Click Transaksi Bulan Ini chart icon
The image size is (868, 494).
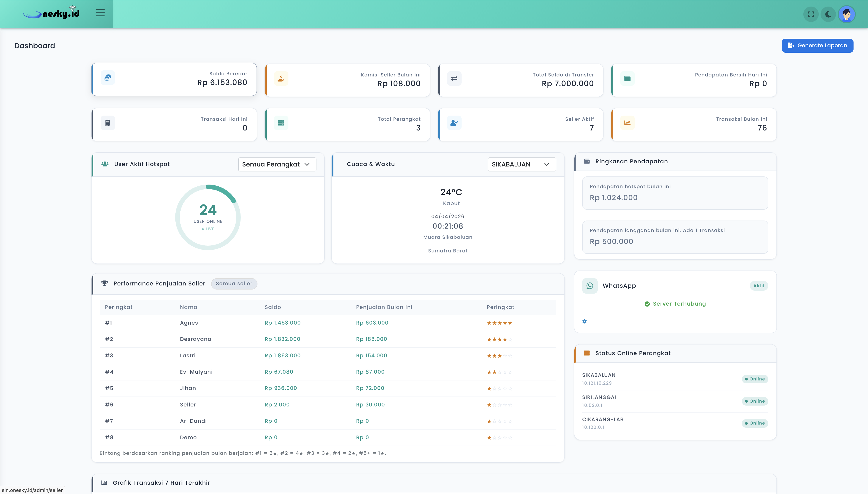pyautogui.click(x=627, y=123)
